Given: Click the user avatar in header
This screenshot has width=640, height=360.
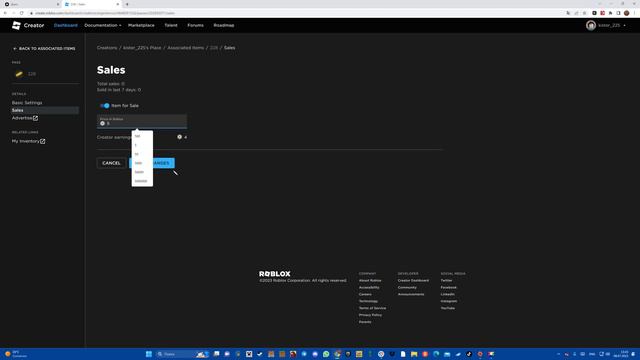Looking at the screenshot, I should point(591,25).
